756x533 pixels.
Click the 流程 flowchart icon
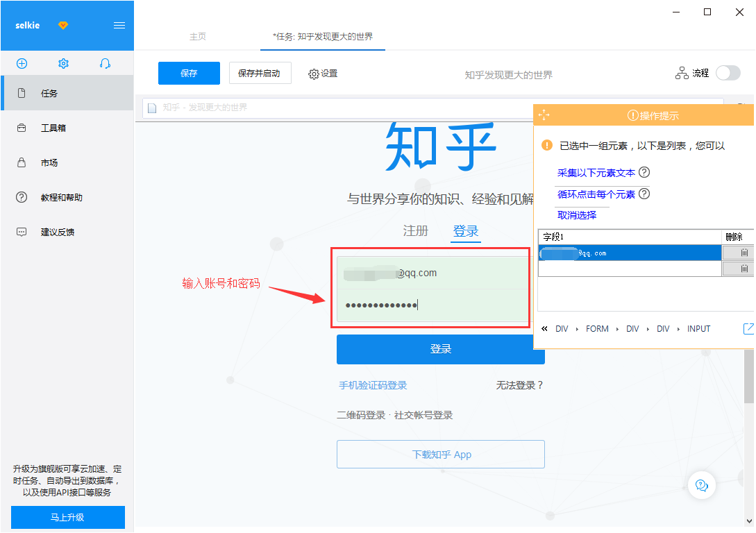[x=682, y=73]
